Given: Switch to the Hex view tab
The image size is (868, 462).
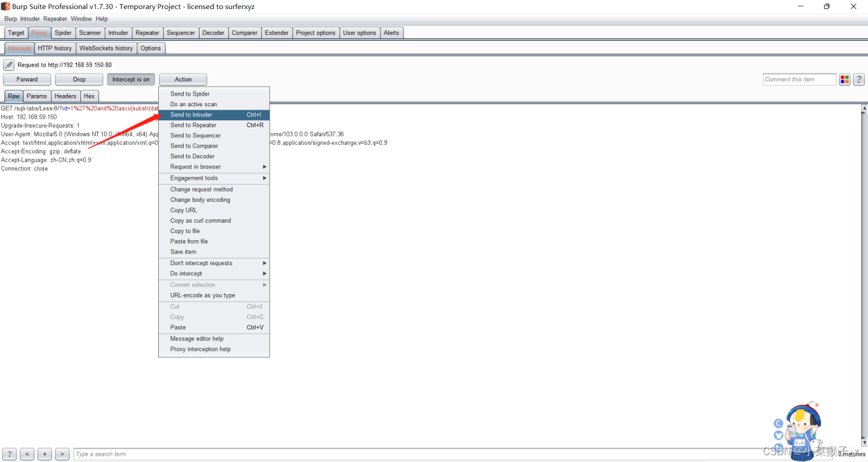Looking at the screenshot, I should point(89,96).
